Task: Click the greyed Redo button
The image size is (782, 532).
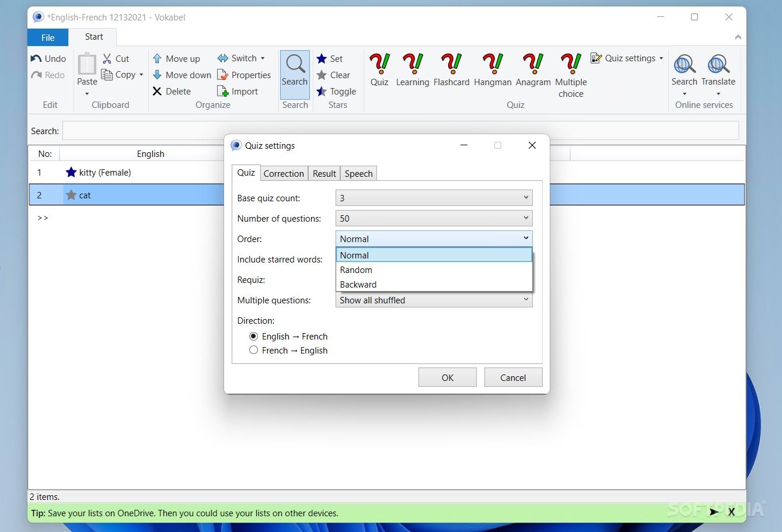Action: coord(48,75)
